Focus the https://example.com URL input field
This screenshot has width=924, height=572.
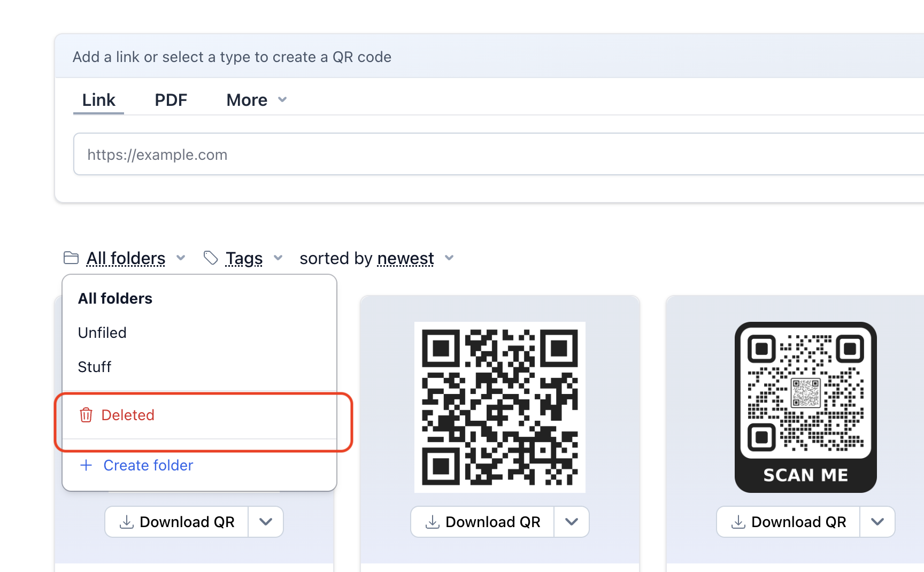click(x=498, y=154)
